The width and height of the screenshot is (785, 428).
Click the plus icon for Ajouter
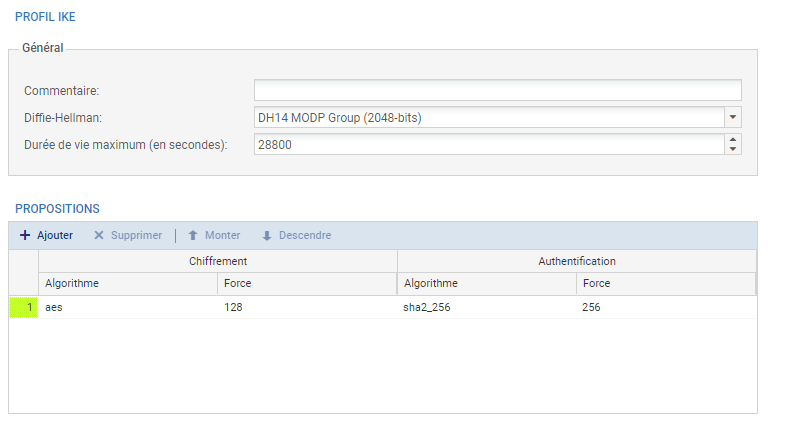tap(25, 235)
